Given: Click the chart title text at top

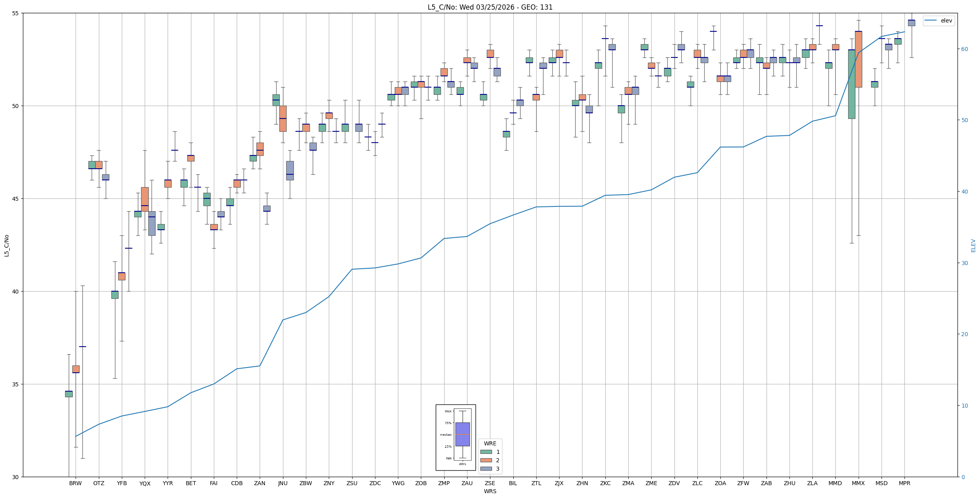Looking at the screenshot, I should pyautogui.click(x=490, y=7).
